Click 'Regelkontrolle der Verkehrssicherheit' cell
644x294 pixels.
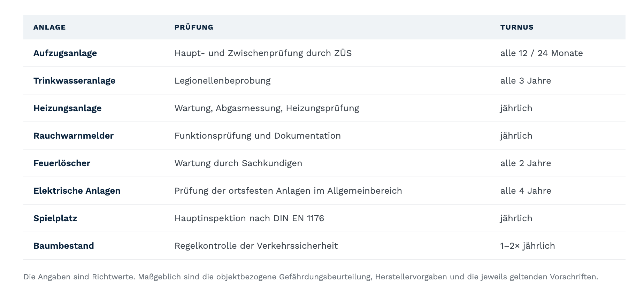click(256, 246)
